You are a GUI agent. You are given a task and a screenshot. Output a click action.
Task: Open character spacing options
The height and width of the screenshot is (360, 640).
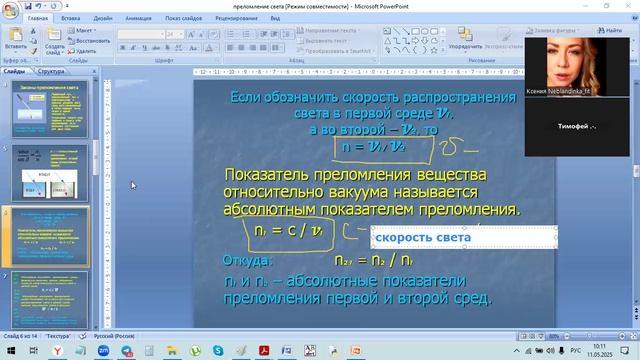(x=179, y=48)
